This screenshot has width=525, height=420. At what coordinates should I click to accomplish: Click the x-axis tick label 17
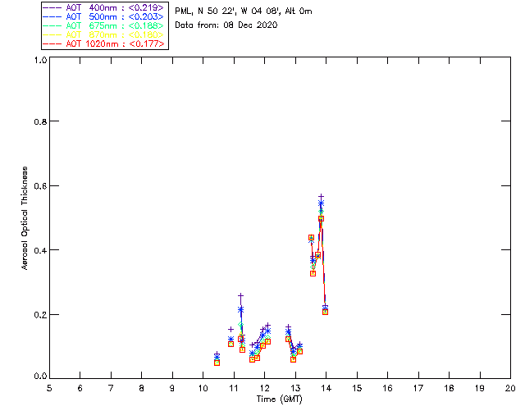(418, 388)
